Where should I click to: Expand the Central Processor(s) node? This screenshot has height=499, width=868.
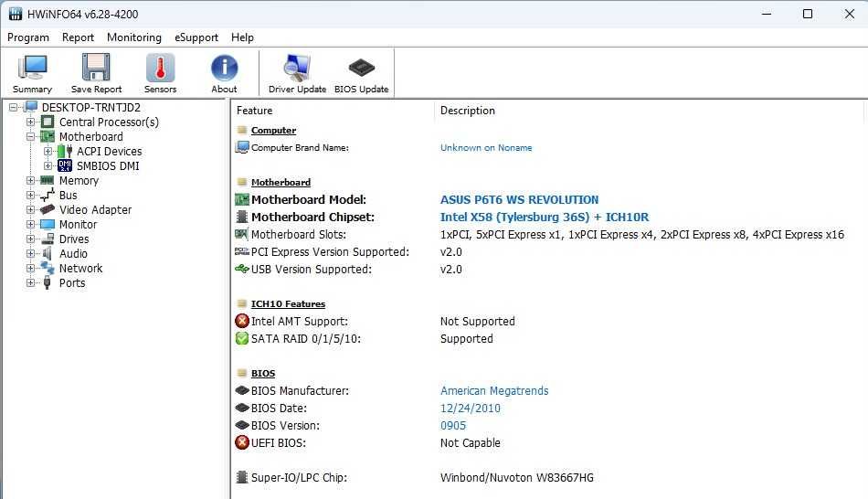(x=30, y=122)
